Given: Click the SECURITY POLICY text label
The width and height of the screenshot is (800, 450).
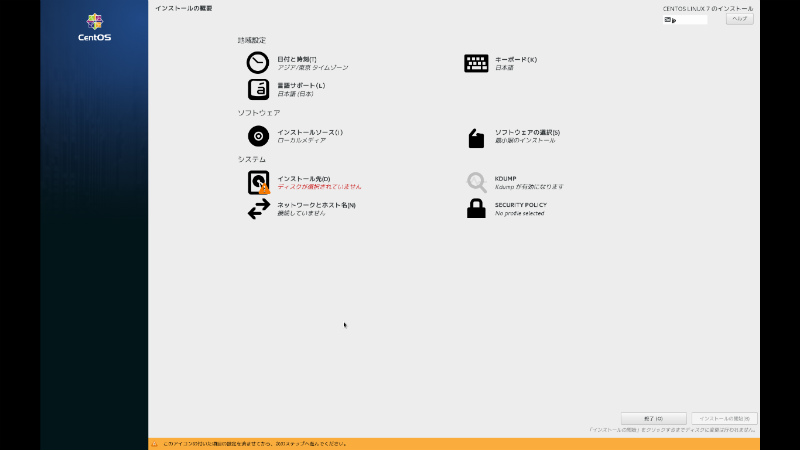Looking at the screenshot, I should click(521, 205).
